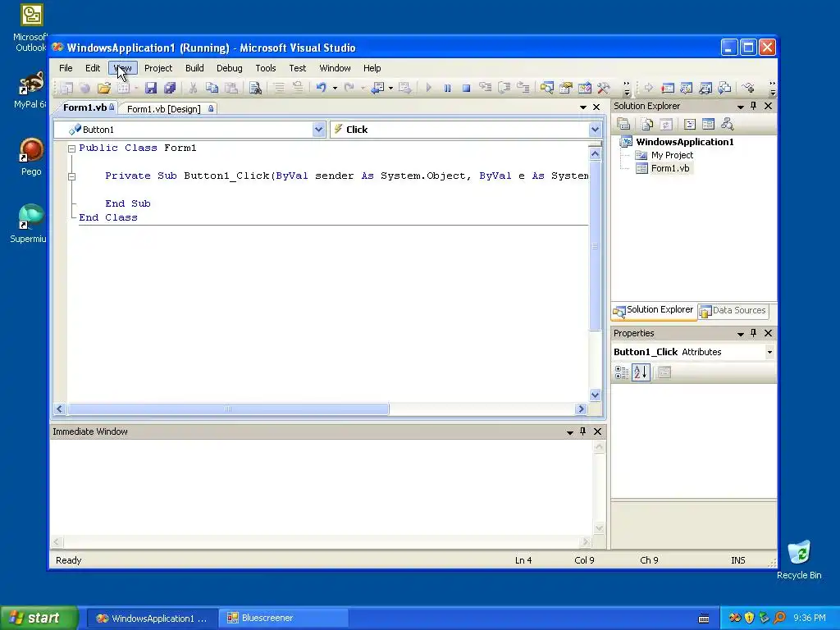Click the Windows Start button
The height and width of the screenshot is (630, 840).
(39, 618)
